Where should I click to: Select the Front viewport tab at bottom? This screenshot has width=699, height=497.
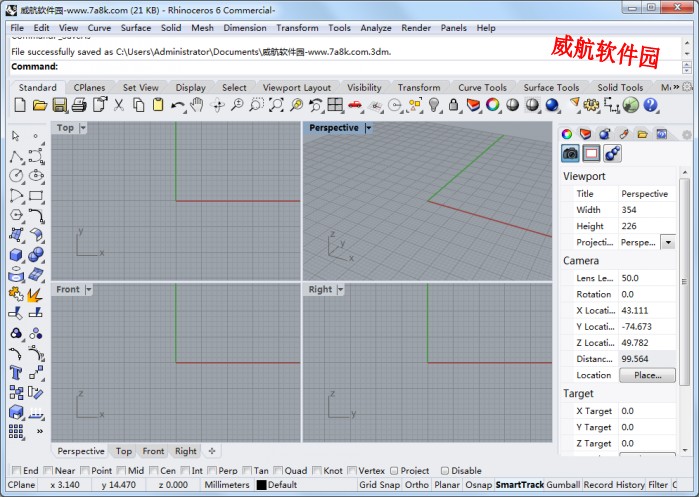153,451
